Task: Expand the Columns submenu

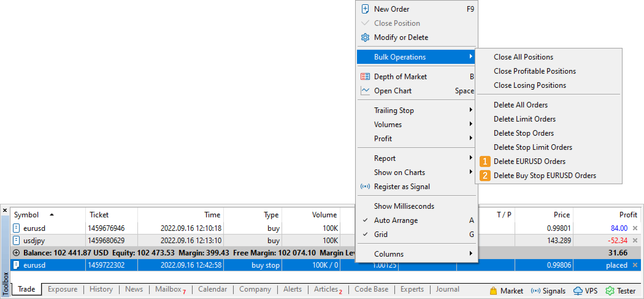Action: (x=389, y=254)
